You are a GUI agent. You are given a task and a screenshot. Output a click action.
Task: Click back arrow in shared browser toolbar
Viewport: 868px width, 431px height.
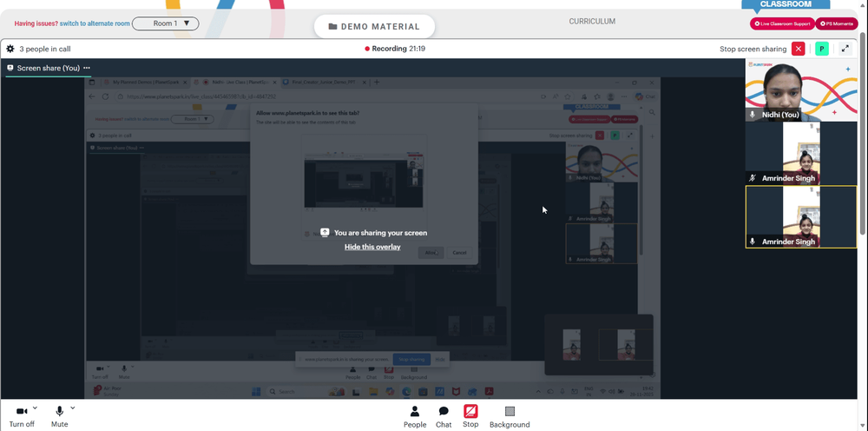[91, 96]
